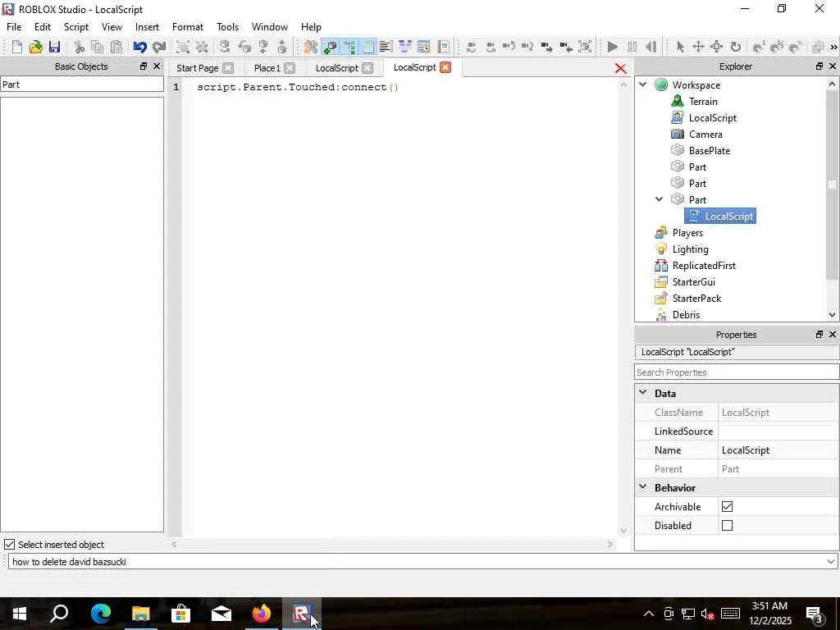Viewport: 840px width, 630px height.
Task: Close the Explorer panel
Action: coord(833,66)
